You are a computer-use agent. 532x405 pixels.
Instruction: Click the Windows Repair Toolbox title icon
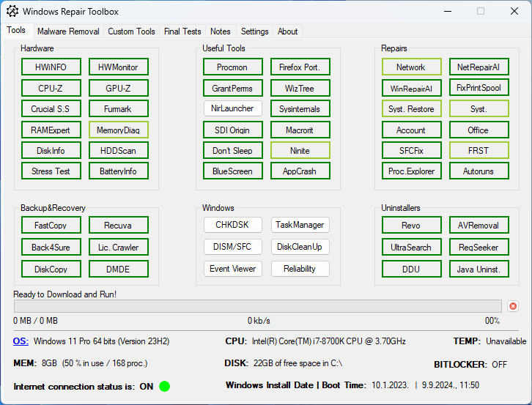pyautogui.click(x=12, y=11)
